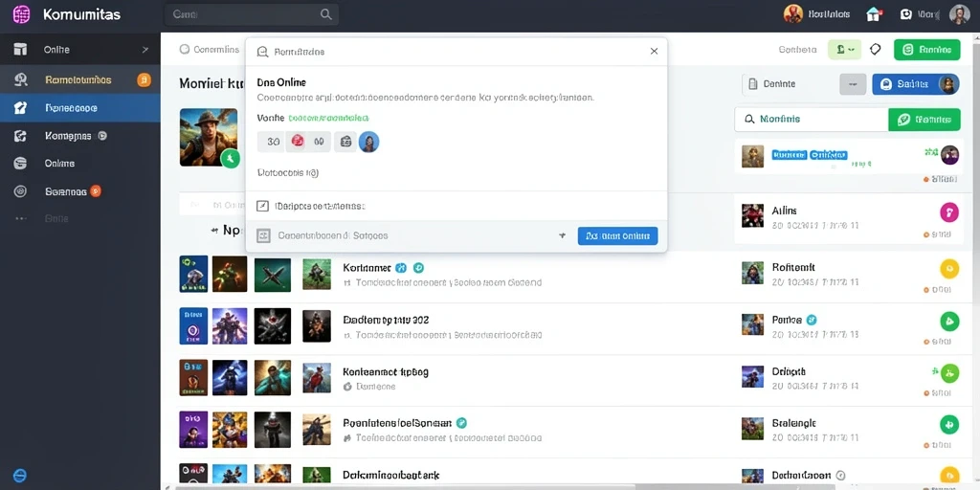Open the Dadtem row title
Viewport: 980px width, 490px height.
tap(386, 320)
